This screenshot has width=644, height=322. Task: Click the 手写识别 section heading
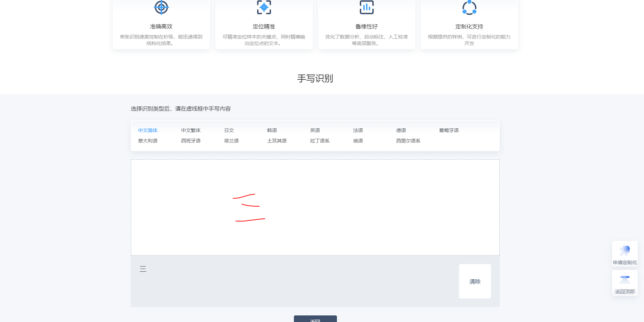[315, 78]
